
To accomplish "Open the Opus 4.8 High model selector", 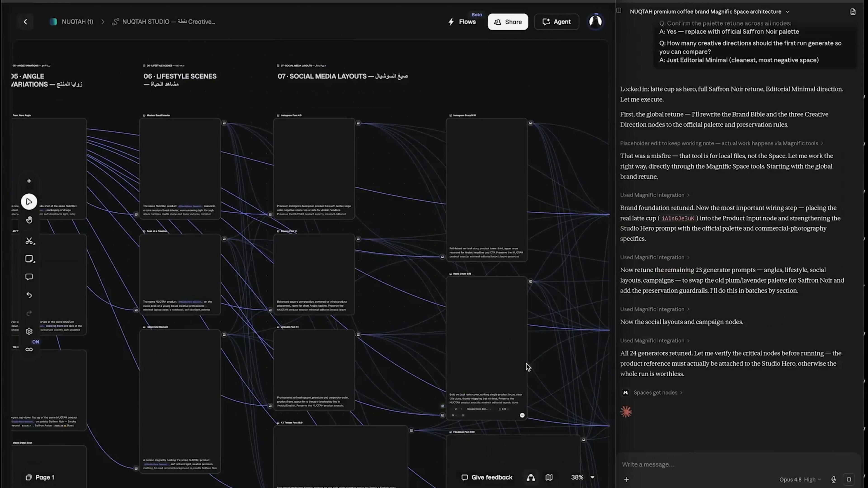I will pyautogui.click(x=800, y=479).
